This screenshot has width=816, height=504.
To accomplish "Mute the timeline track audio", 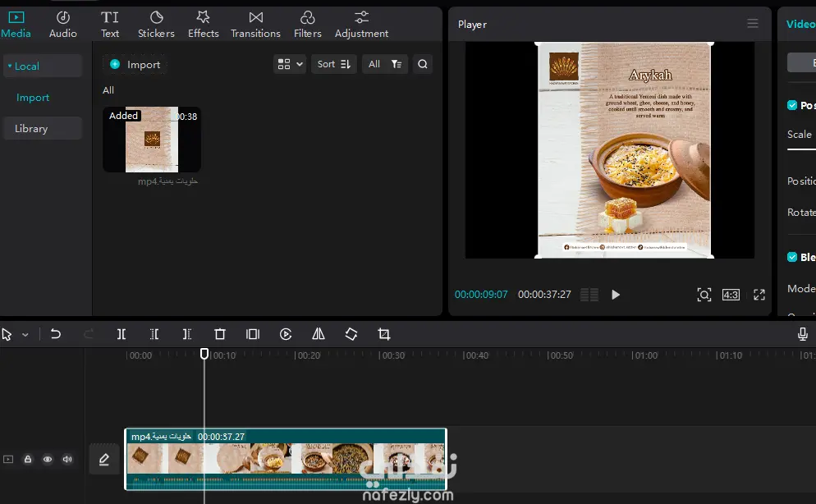I will 67,460.
